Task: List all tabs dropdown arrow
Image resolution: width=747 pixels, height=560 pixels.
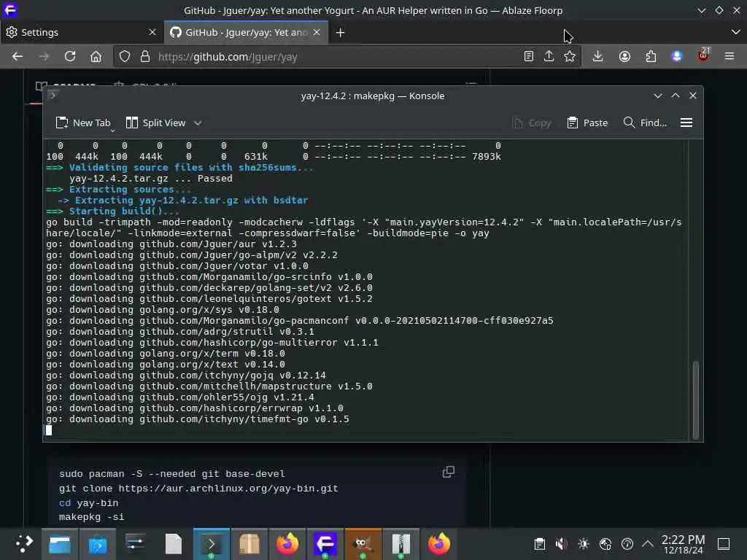Action: [735, 32]
